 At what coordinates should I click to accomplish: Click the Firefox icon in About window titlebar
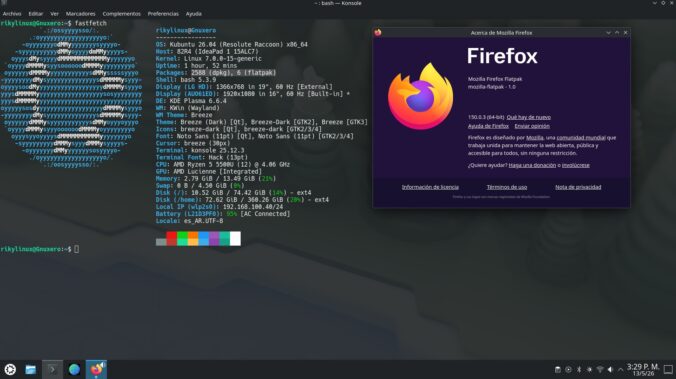pyautogui.click(x=378, y=32)
